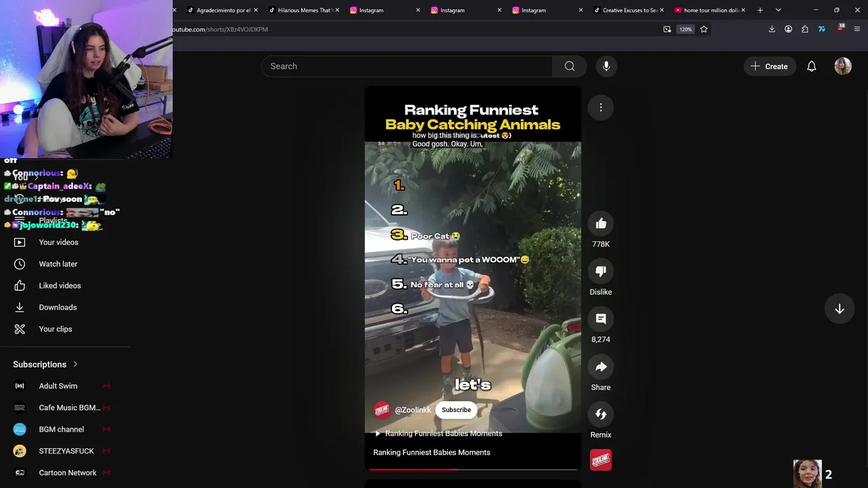The height and width of the screenshot is (488, 868).
Task: Click the picture-in-picture icon in address bar
Action: (x=667, y=29)
